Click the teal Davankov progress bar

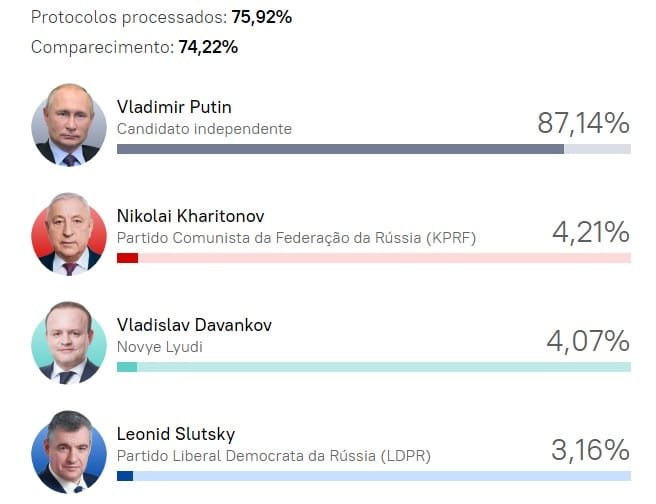click(x=127, y=367)
